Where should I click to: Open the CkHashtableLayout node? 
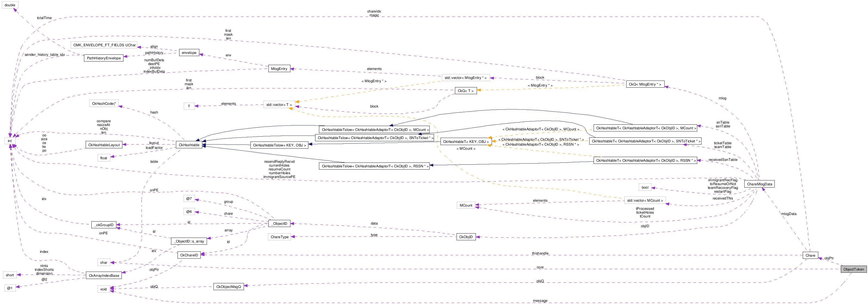[x=104, y=145]
